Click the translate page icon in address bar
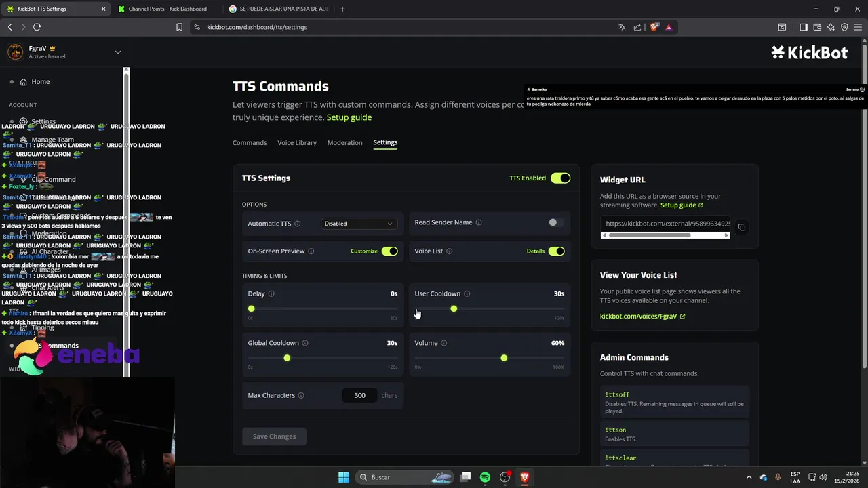Viewport: 868px width, 488px height. [622, 27]
